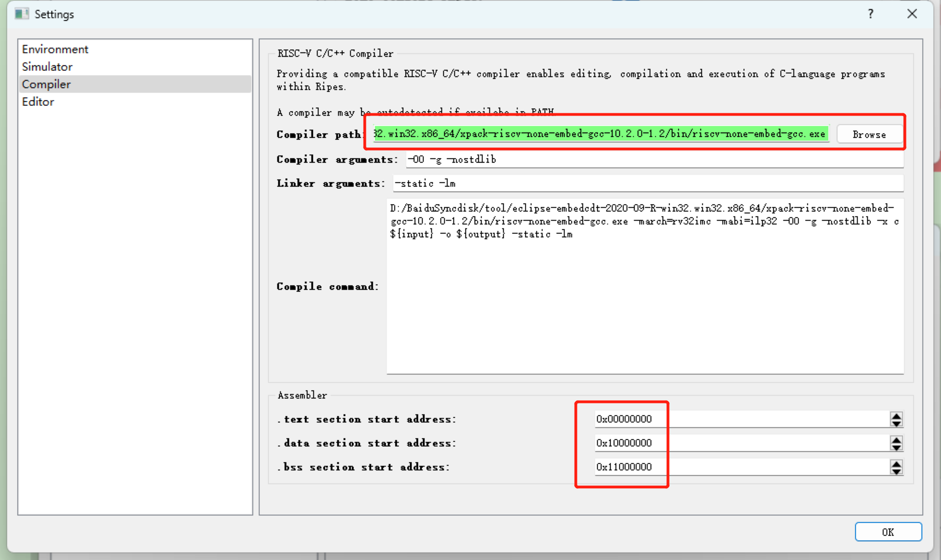The width and height of the screenshot is (941, 560).
Task: Click the Compiler arguments input field
Action: 654,159
